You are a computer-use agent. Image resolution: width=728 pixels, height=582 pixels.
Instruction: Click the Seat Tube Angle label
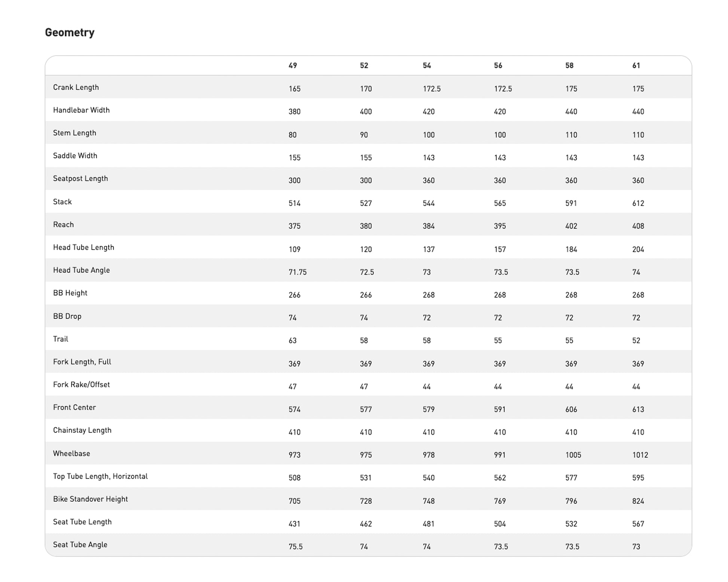click(80, 545)
